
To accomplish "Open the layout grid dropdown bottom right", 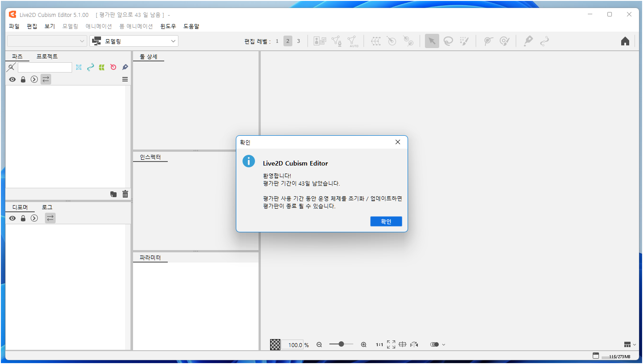I will 630,344.
